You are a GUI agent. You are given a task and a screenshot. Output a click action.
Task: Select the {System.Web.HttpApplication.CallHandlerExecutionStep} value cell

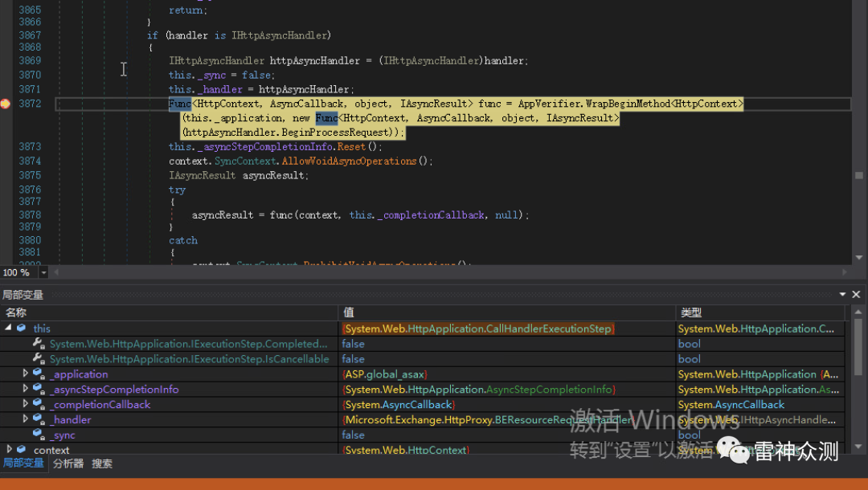(x=506, y=329)
